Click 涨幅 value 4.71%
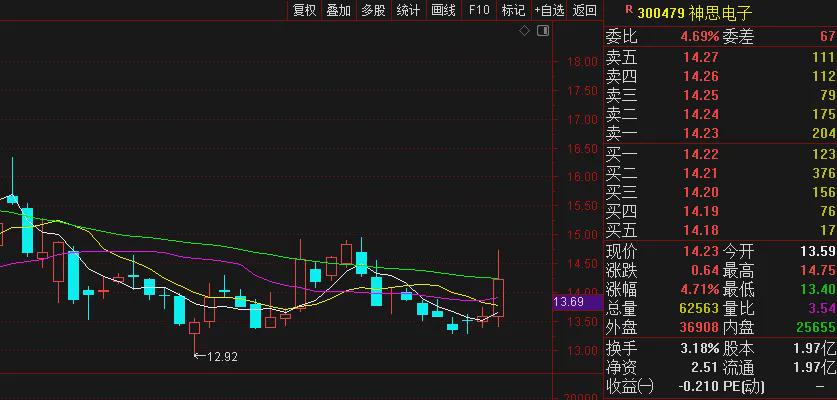 pyautogui.click(x=700, y=290)
